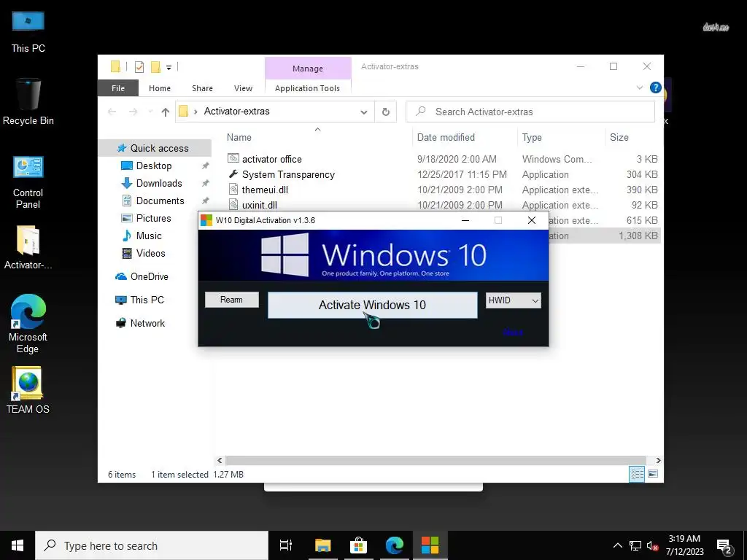Open Documents in navigation pane

tap(160, 201)
